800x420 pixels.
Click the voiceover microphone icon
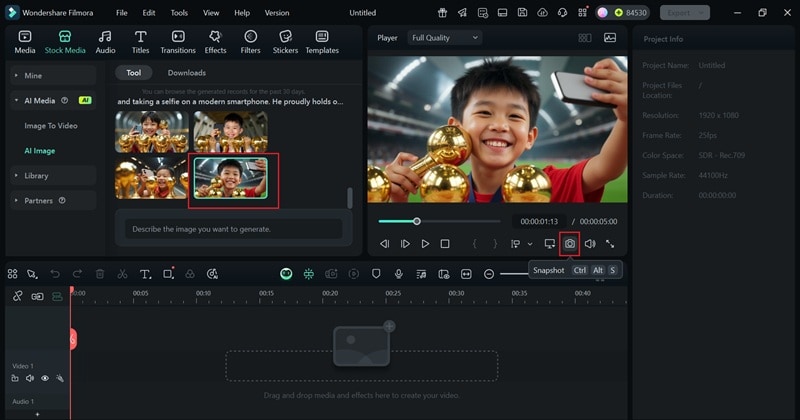tap(398, 274)
